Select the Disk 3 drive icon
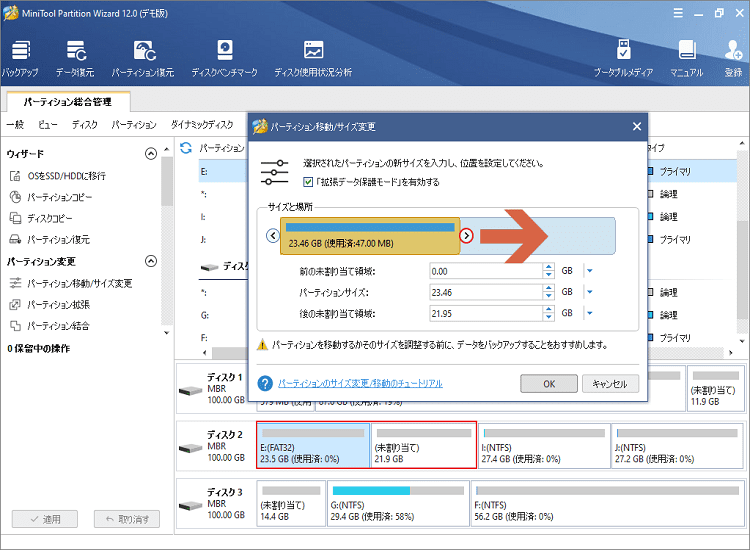 pyautogui.click(x=190, y=506)
